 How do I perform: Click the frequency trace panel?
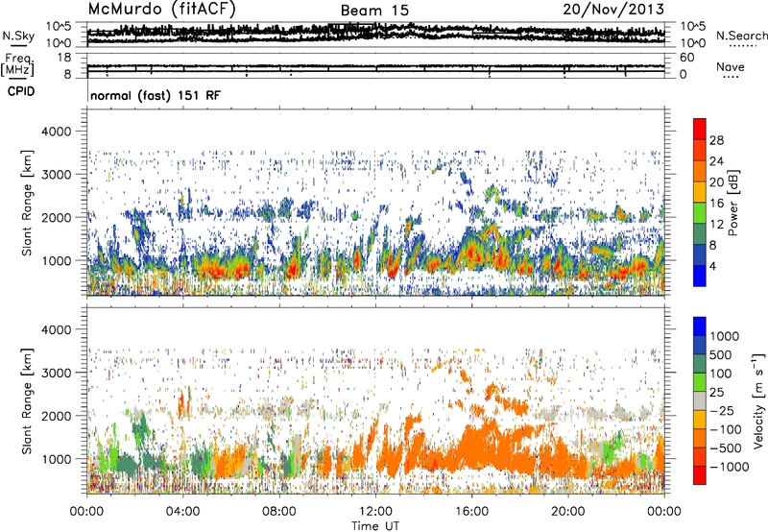pos(375,65)
